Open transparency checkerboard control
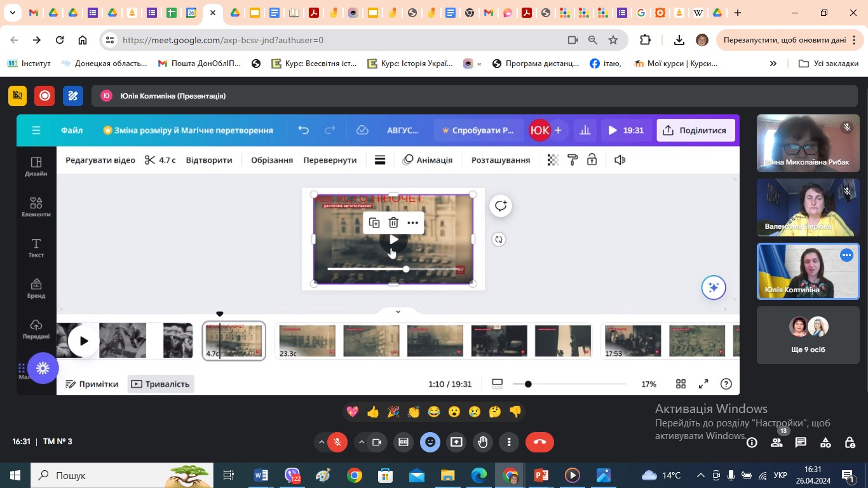The width and height of the screenshot is (868, 488). (x=553, y=160)
